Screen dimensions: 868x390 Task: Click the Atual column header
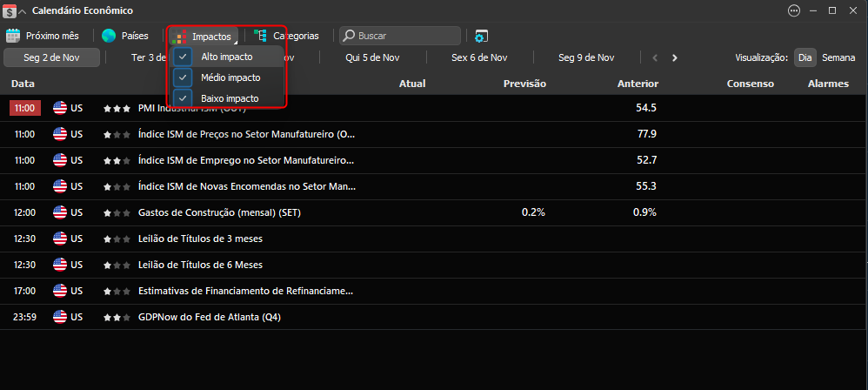(x=412, y=84)
